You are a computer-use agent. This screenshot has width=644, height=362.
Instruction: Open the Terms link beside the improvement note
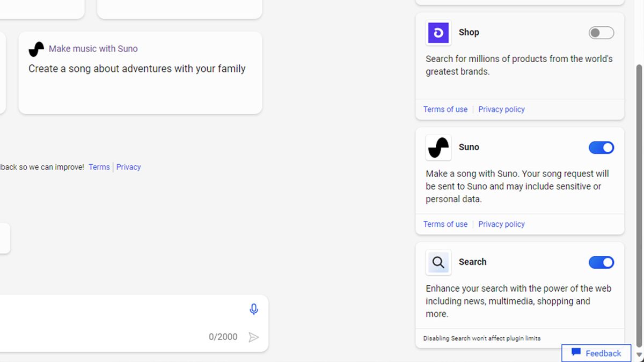click(99, 167)
